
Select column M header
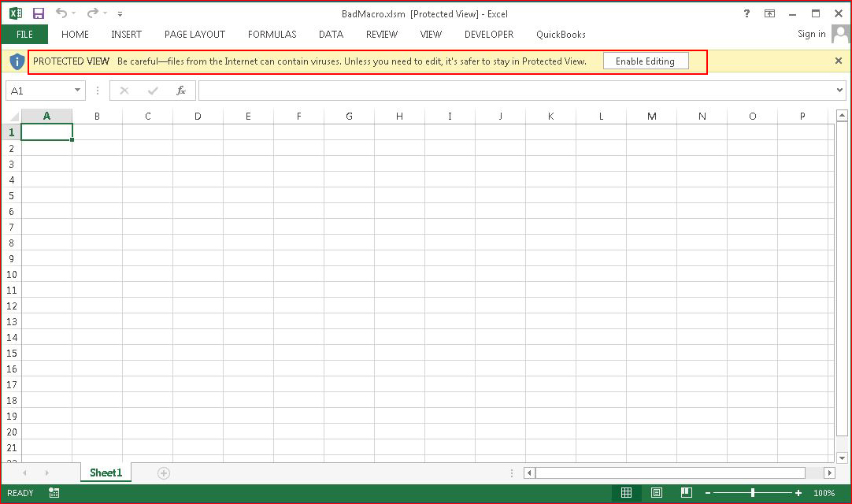pos(651,116)
